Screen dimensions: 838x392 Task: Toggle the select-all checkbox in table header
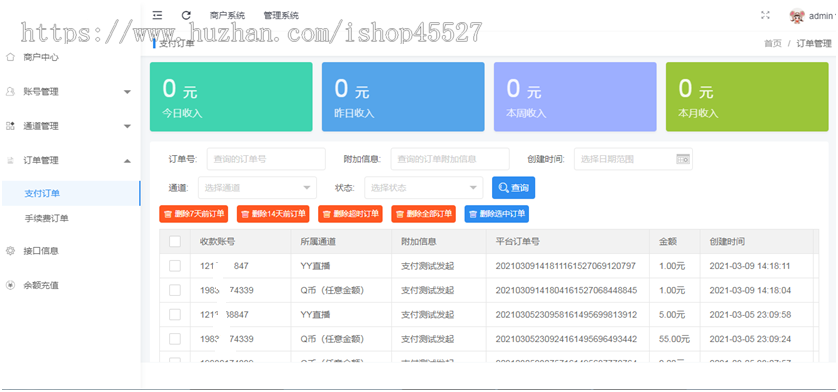tap(175, 242)
